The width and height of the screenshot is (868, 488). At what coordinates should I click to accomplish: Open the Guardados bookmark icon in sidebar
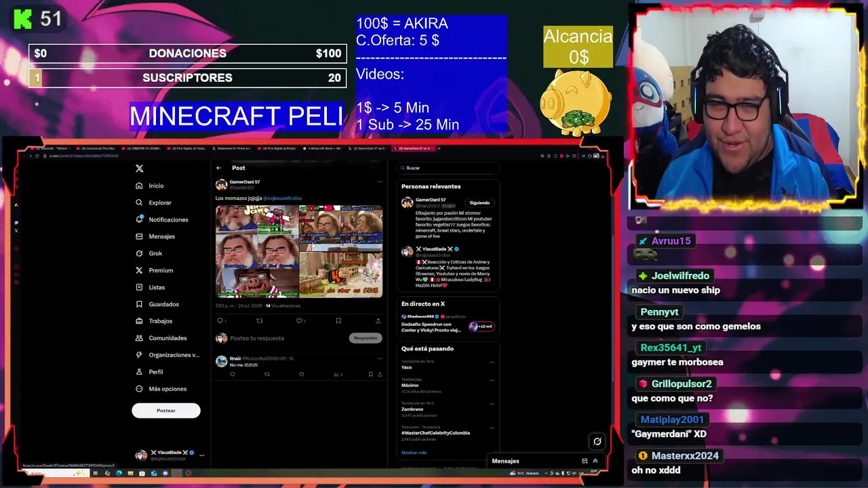[139, 304]
